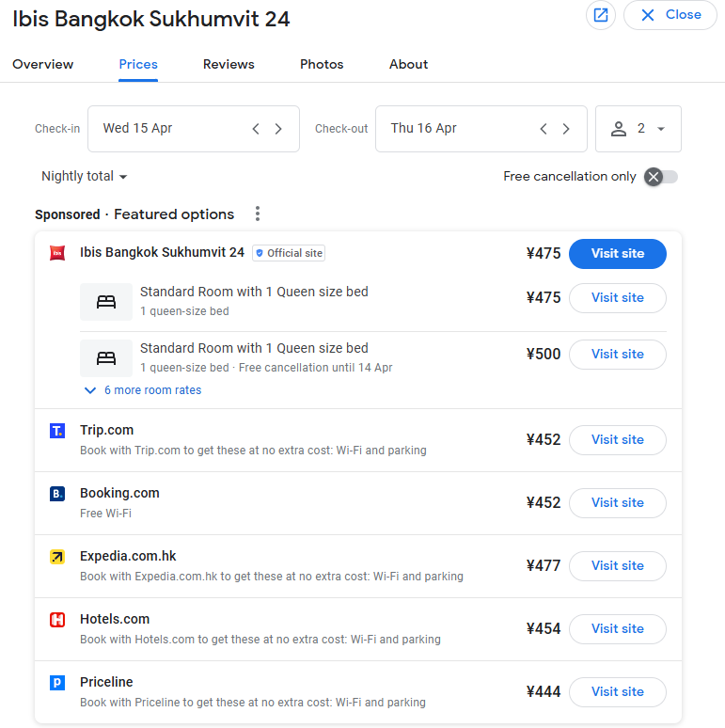Close the hotel details panel
This screenshot has height=728, width=725.
[x=670, y=15]
